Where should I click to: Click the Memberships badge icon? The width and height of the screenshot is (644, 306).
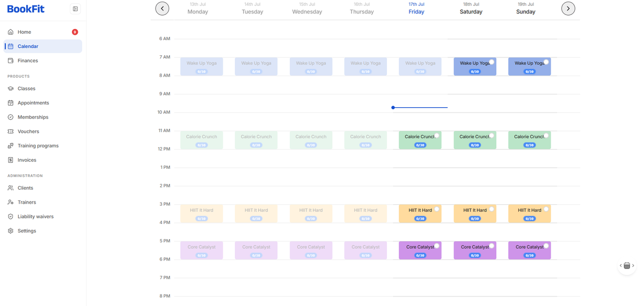pyautogui.click(x=10, y=117)
